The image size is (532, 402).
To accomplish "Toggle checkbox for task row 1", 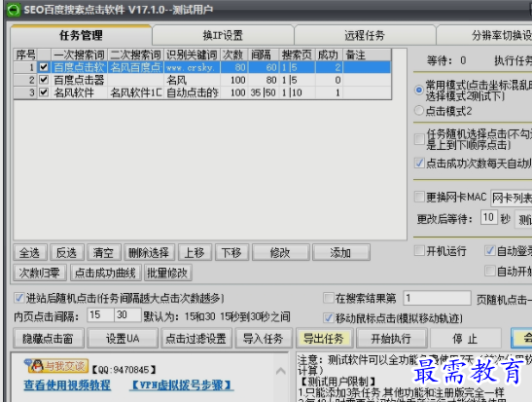I will tap(44, 67).
